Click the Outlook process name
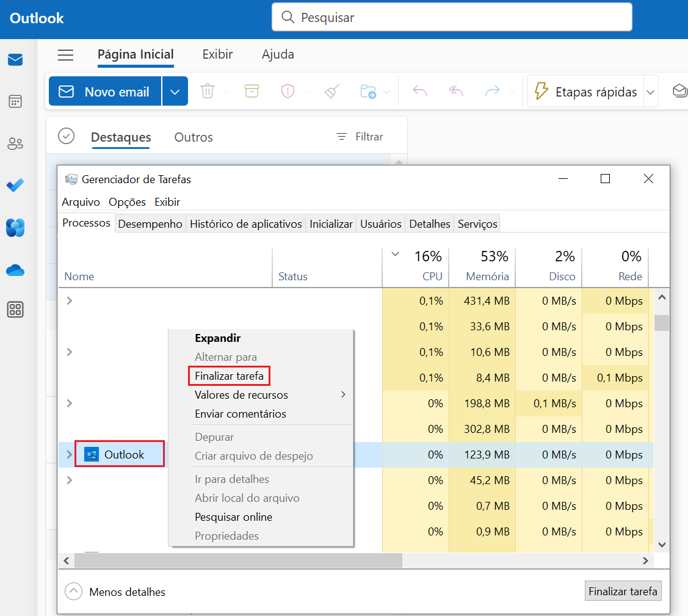This screenshot has width=688, height=616. coord(124,455)
